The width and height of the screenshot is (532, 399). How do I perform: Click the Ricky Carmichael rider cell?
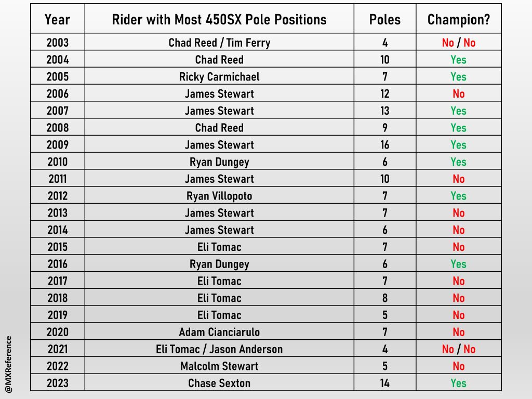[x=219, y=77]
